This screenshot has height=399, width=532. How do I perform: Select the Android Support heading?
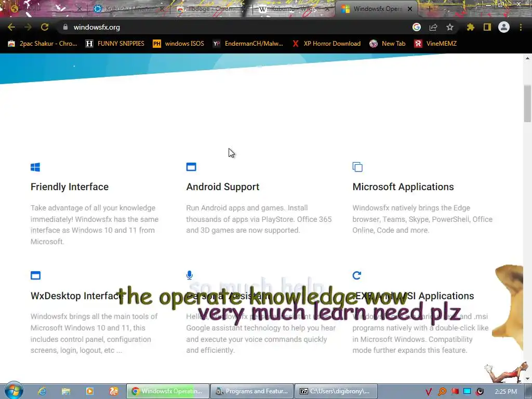coord(222,187)
